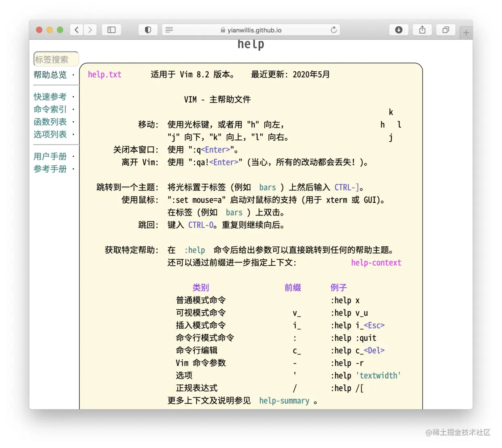Click <Esc> link in :help i_
This screenshot has height=448, width=502.
(x=374, y=326)
